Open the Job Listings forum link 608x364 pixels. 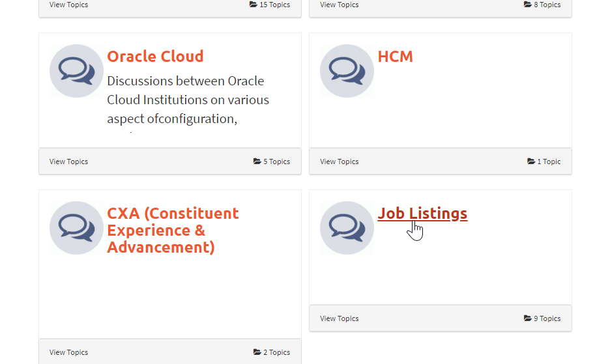[x=422, y=214]
